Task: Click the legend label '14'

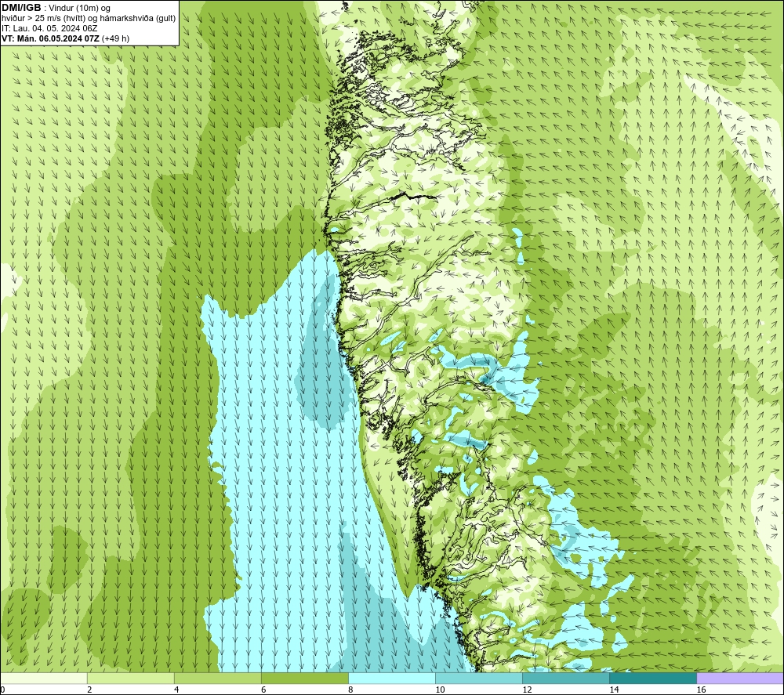Action: (x=614, y=690)
